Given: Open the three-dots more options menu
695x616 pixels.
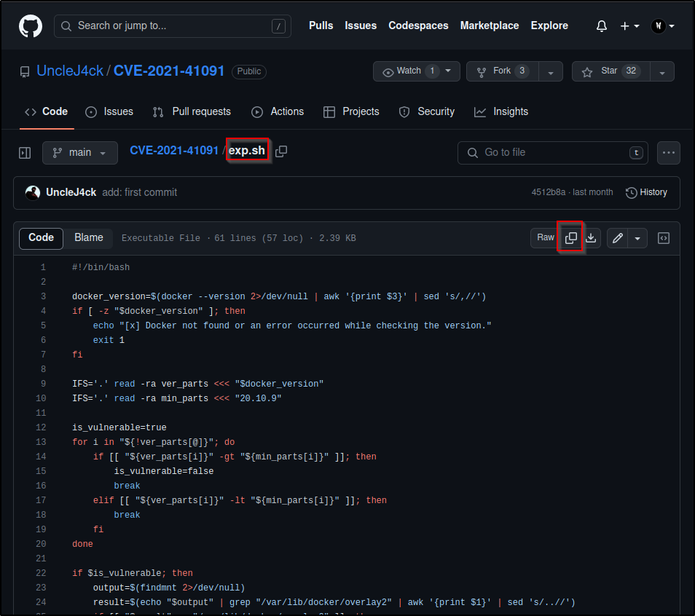Looking at the screenshot, I should 668,153.
